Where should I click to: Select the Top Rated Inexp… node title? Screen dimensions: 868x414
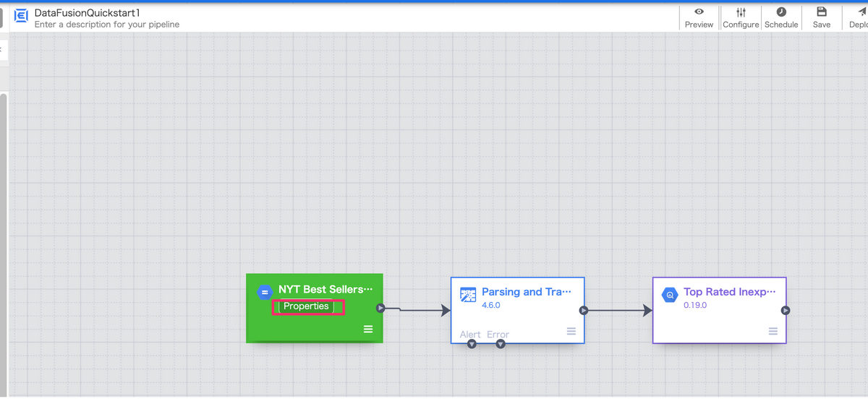click(x=729, y=292)
